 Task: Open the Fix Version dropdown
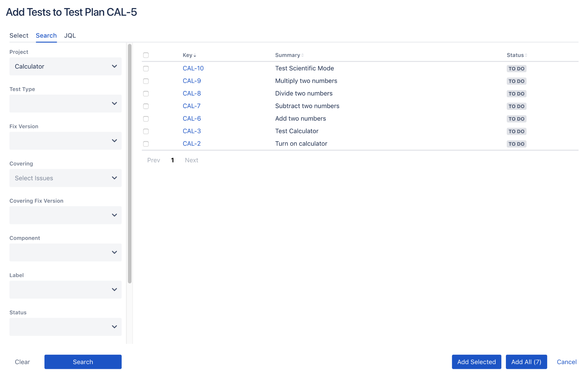[65, 141]
